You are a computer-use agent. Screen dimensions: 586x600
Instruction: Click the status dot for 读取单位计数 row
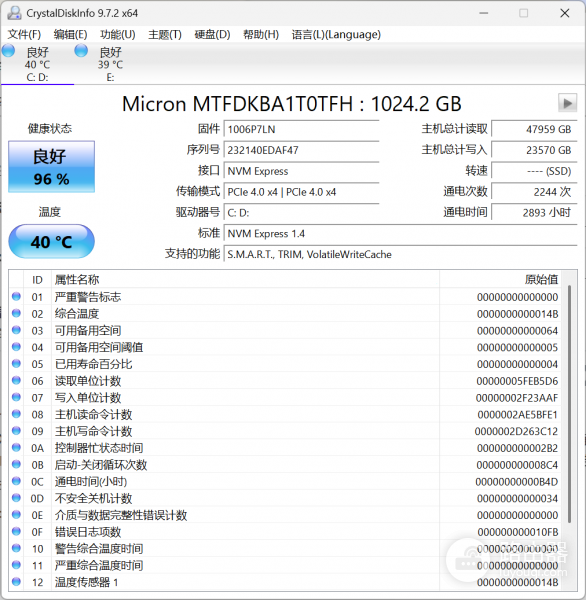click(x=16, y=380)
